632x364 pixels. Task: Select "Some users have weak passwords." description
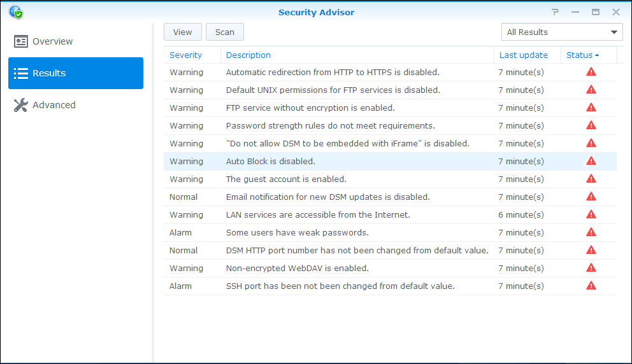(x=298, y=232)
